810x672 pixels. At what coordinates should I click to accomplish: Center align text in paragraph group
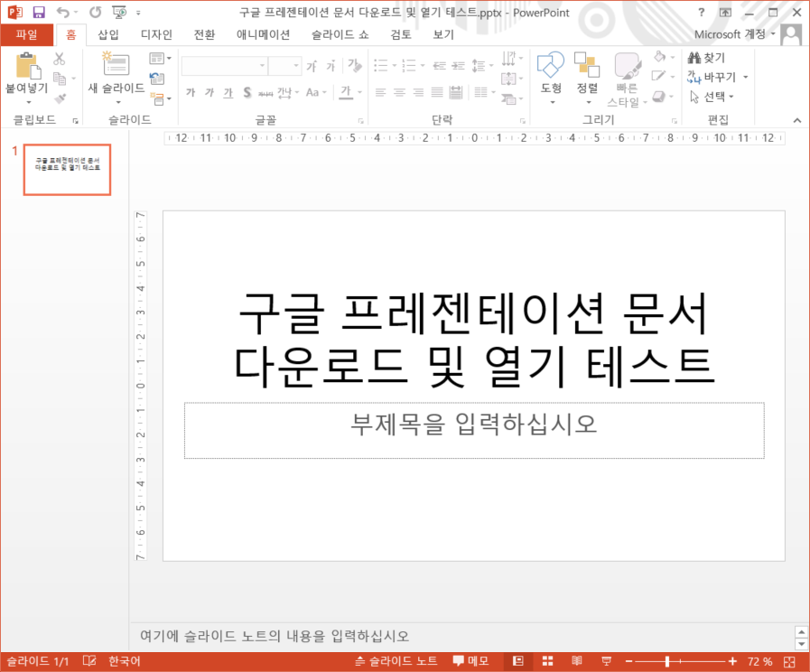tap(399, 92)
